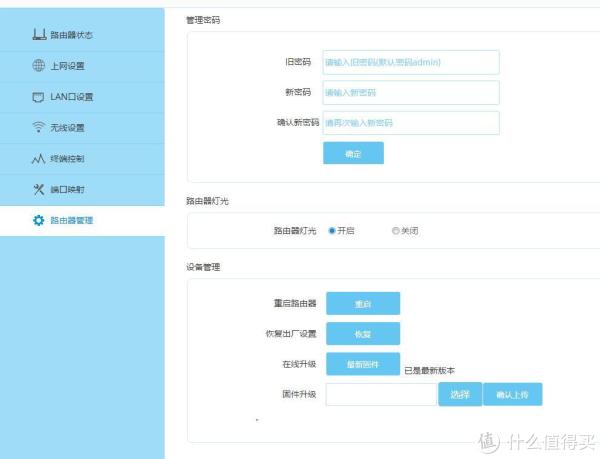Click the 恢复 factory reset button
Viewport: 600px width, 459px height.
[362, 333]
